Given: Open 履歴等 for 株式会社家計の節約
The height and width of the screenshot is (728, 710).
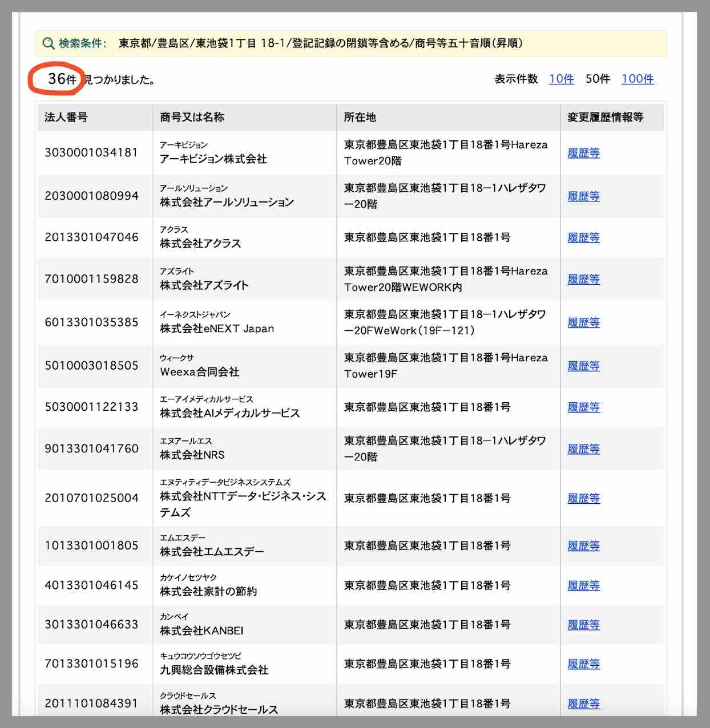Looking at the screenshot, I should pos(583,586).
